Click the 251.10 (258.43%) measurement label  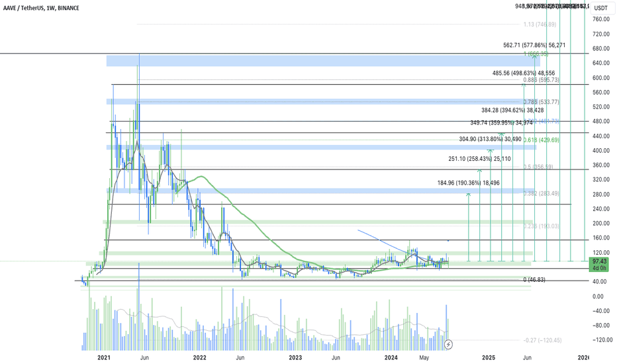tap(480, 159)
